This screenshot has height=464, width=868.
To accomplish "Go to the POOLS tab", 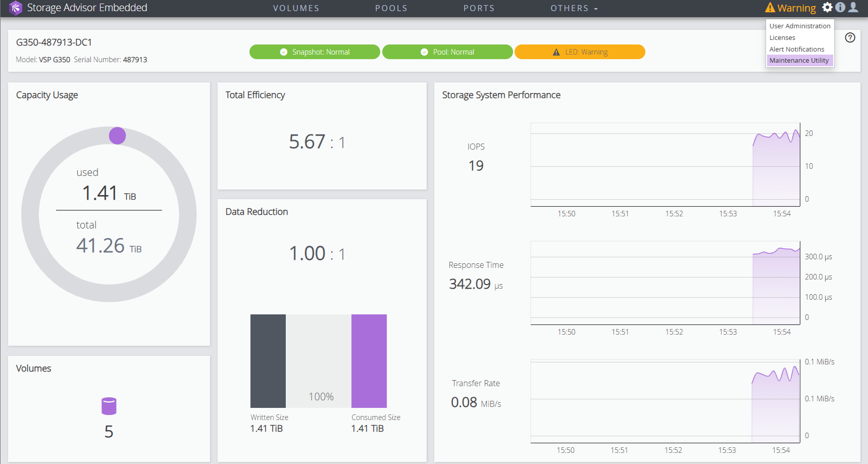I will pos(391,8).
